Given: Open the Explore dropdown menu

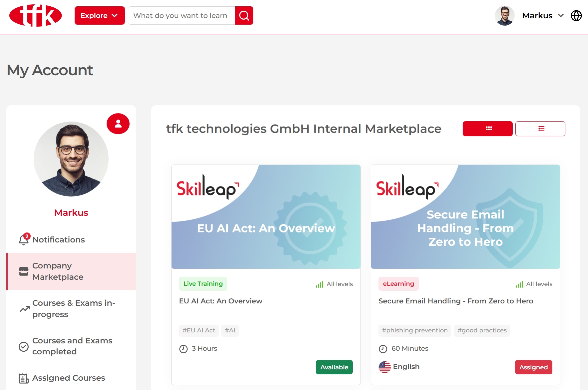Looking at the screenshot, I should click(100, 16).
